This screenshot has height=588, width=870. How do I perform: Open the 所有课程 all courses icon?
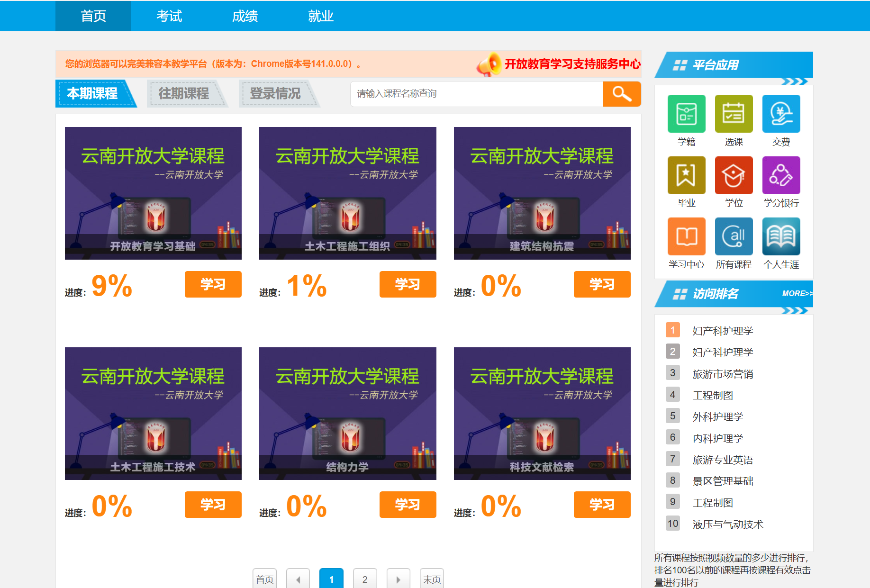point(734,236)
